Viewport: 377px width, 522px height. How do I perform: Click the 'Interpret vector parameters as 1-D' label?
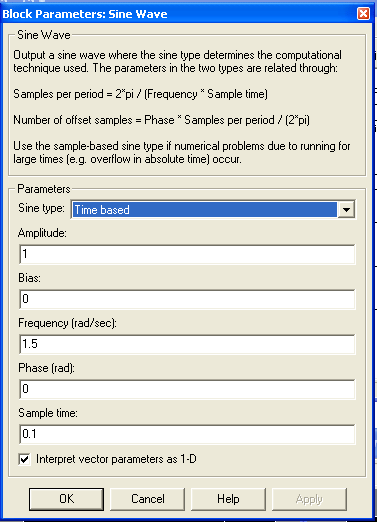click(x=116, y=459)
